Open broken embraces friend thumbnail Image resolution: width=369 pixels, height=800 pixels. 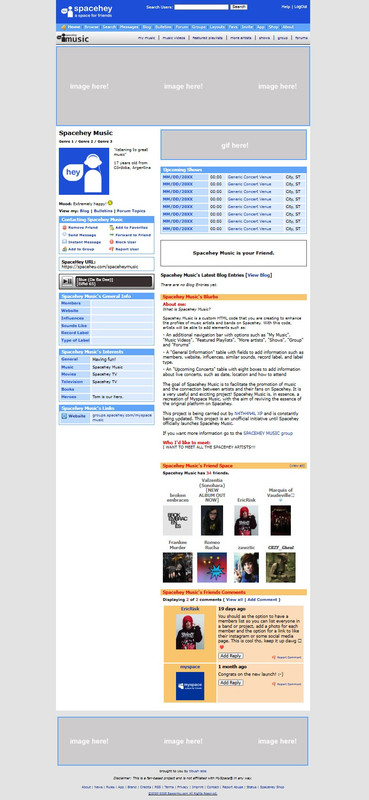coord(178,520)
